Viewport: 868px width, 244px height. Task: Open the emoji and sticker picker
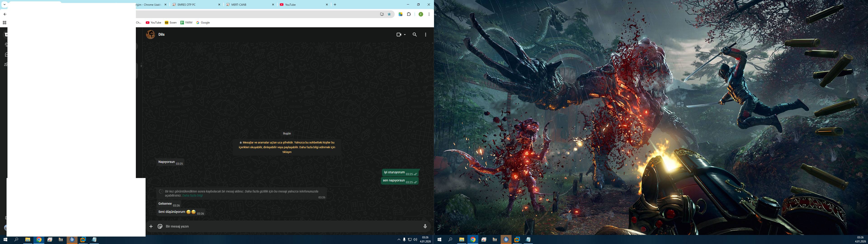click(160, 226)
